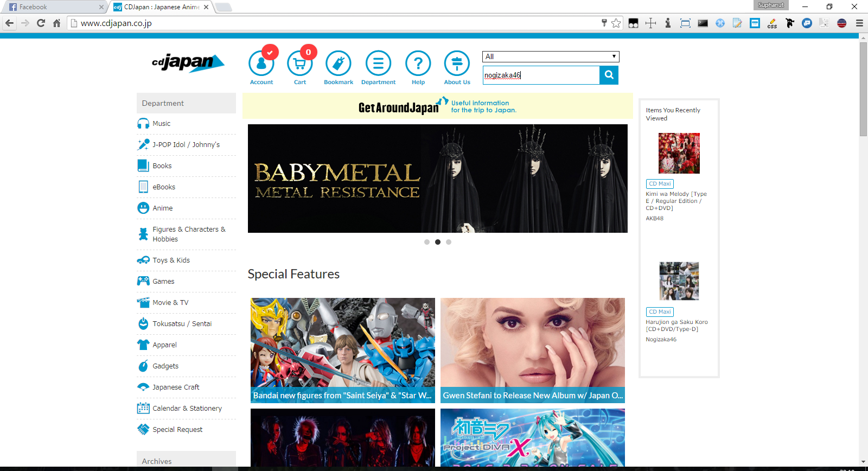Open the Department menu icon
Viewport: 868px width, 471px height.
pos(378,64)
